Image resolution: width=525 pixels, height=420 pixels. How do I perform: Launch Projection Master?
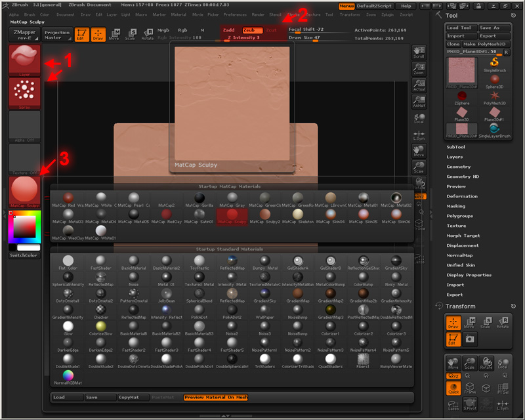pyautogui.click(x=57, y=35)
